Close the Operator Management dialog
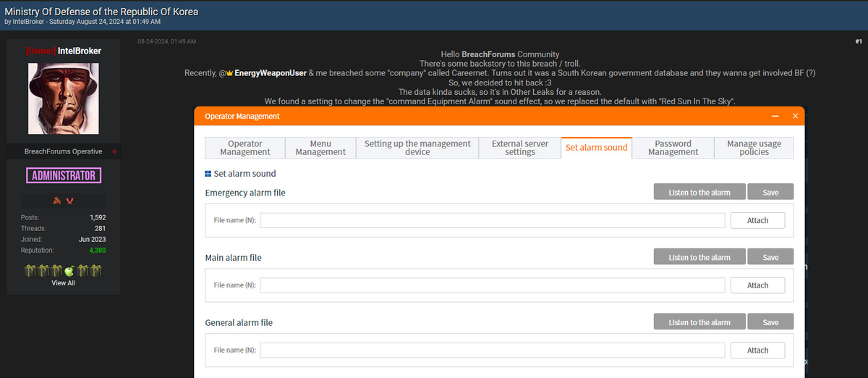868x378 pixels. pos(795,116)
